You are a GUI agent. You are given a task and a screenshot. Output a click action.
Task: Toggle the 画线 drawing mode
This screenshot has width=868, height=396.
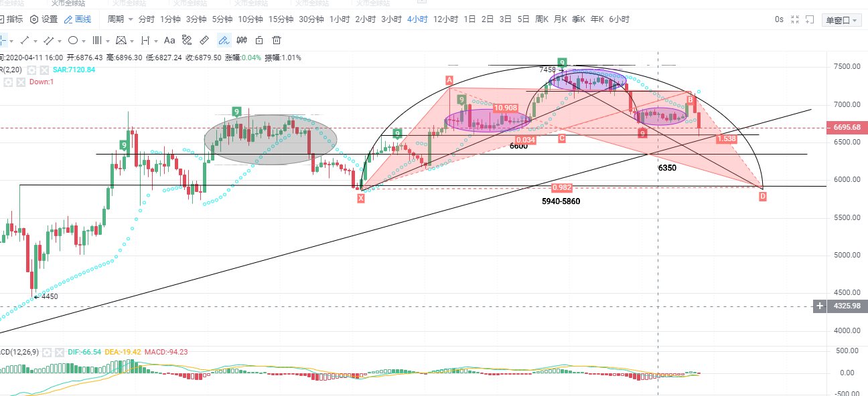78,19
